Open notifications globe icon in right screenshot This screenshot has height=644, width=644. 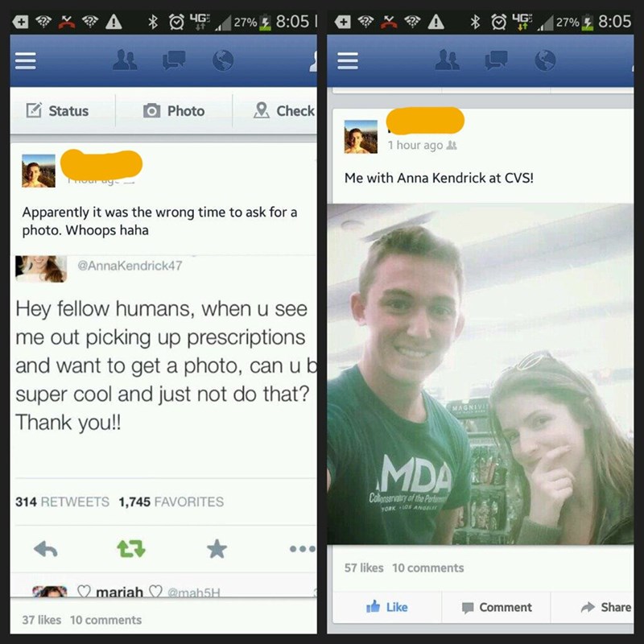(x=546, y=61)
